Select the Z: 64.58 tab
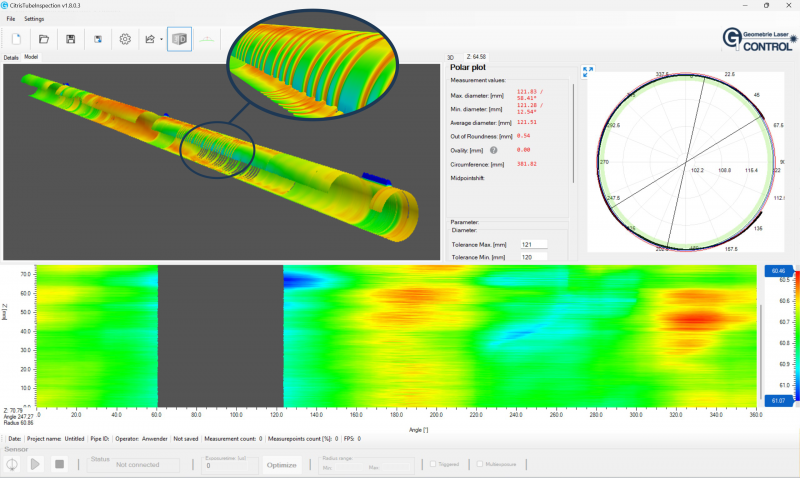The height and width of the screenshot is (478, 800). 476,57
